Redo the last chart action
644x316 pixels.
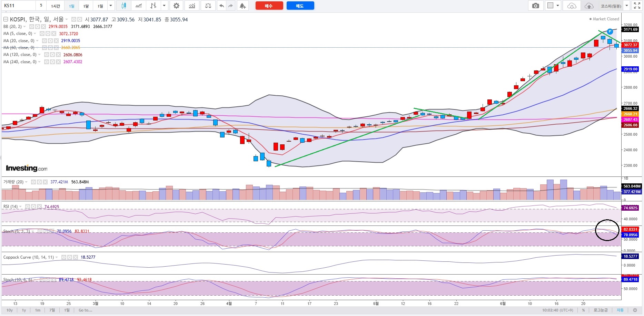(230, 6)
